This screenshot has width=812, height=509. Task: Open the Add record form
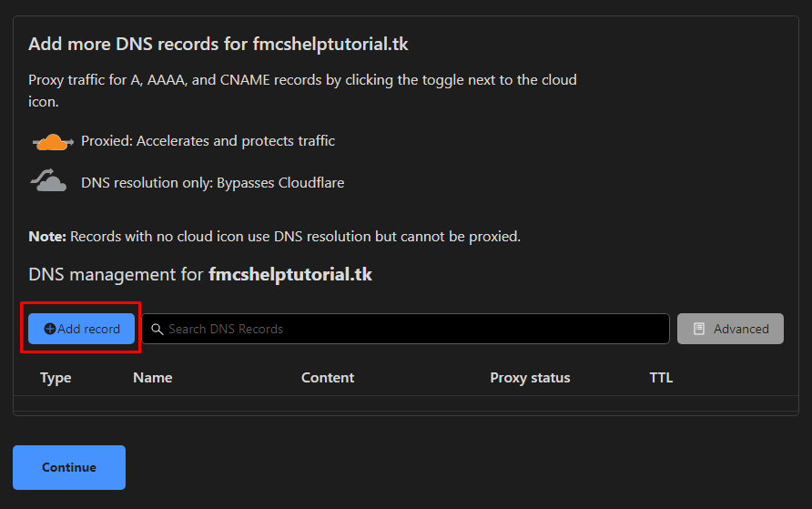pos(81,329)
